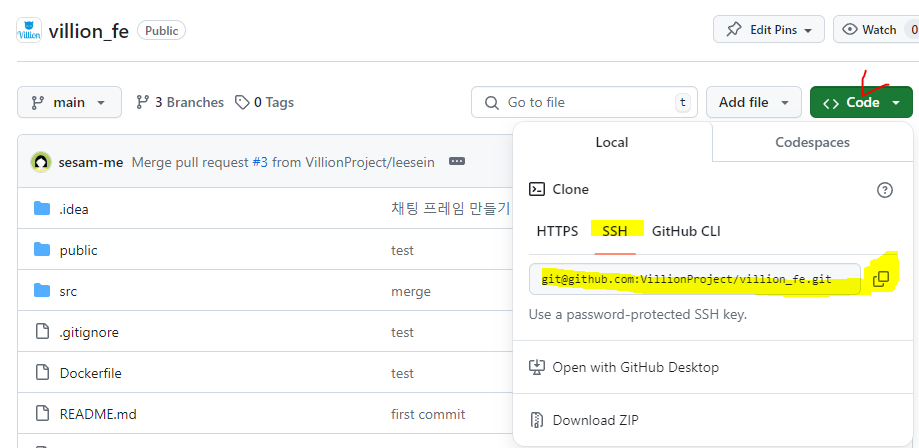Click the merge commit message for src
Viewport: 919px width, 448px height.
pyautogui.click(x=411, y=291)
